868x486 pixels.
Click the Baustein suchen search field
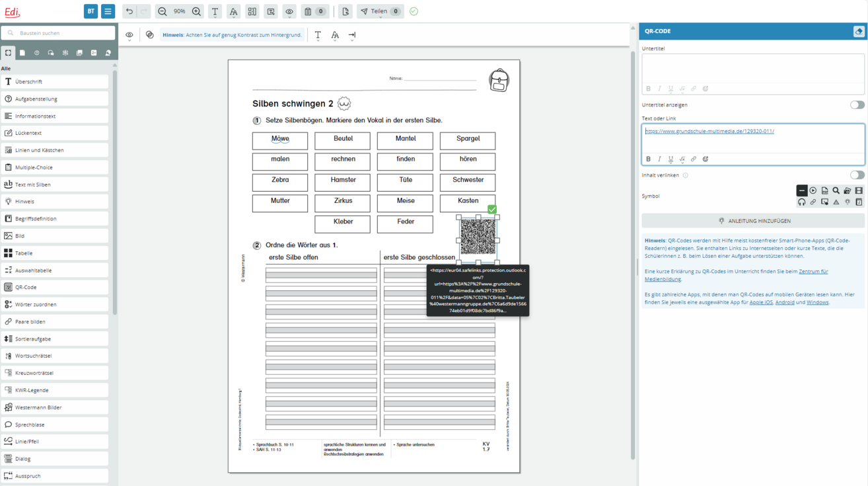pyautogui.click(x=58, y=33)
